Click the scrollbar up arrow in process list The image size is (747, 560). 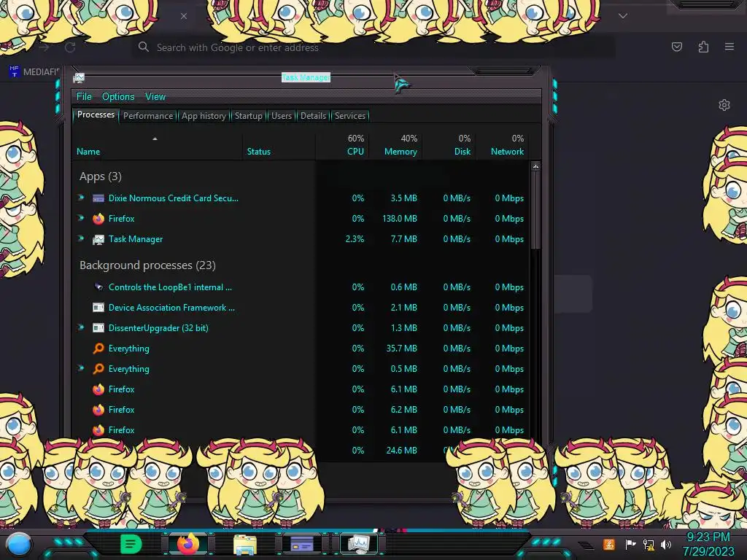click(536, 167)
